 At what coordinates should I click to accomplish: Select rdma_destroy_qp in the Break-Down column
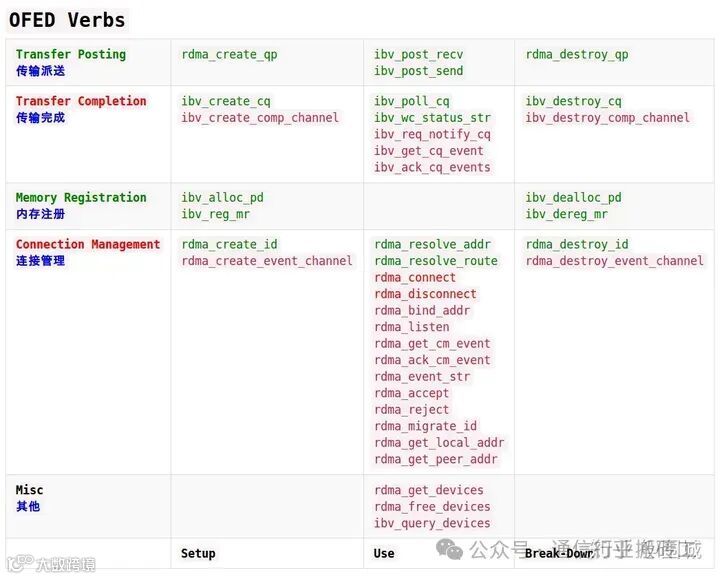point(577,55)
